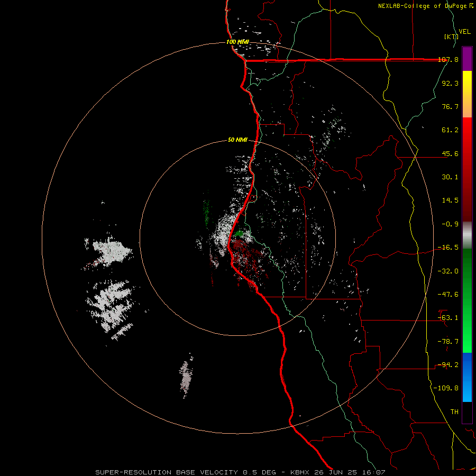Select the 76.7 legend value
Screen dimensions: 476x476
(x=450, y=106)
